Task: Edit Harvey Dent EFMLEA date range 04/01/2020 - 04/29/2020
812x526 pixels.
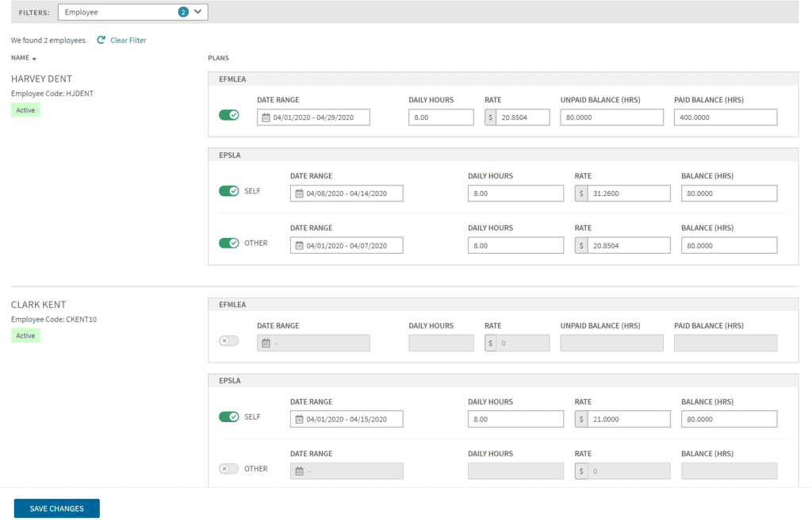Action: [x=313, y=117]
